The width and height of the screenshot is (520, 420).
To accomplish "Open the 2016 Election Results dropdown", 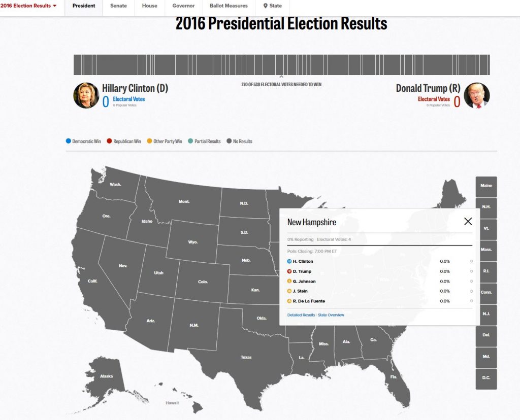I will pyautogui.click(x=28, y=6).
